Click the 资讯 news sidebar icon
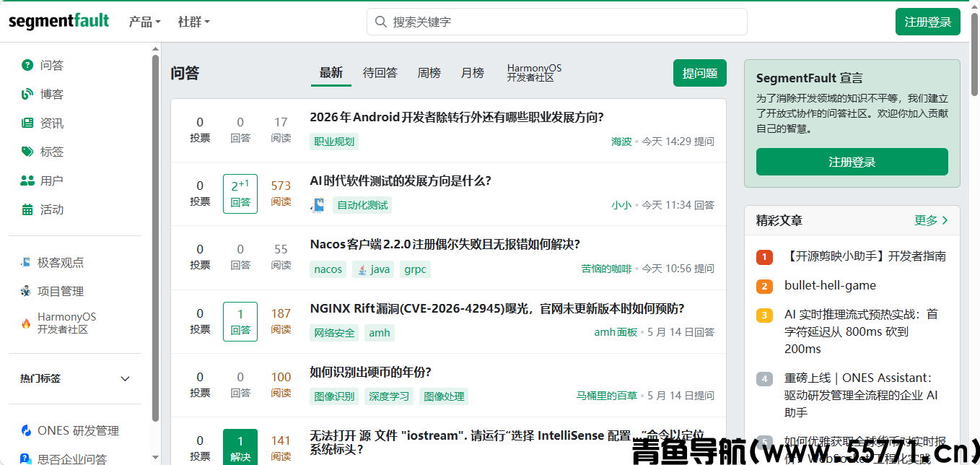 pyautogui.click(x=27, y=123)
